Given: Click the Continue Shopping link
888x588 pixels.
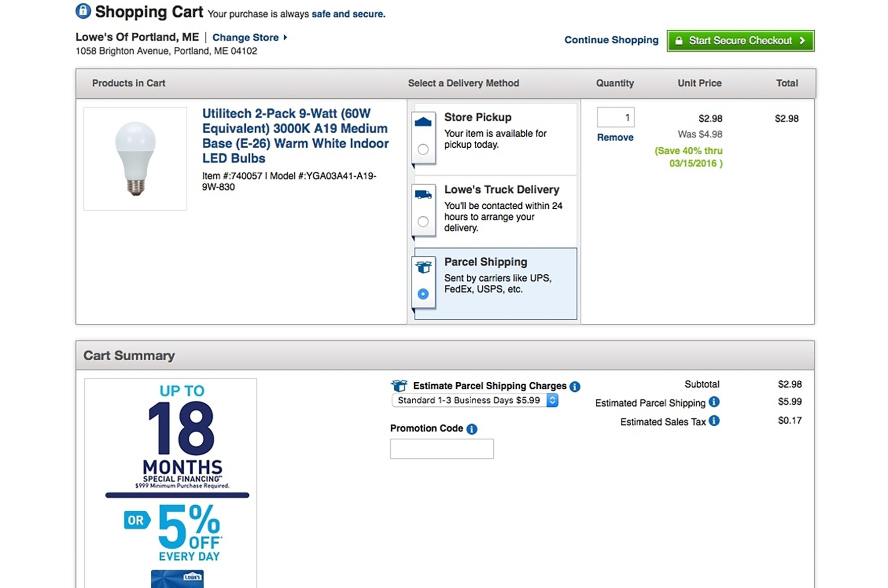Looking at the screenshot, I should (x=611, y=40).
